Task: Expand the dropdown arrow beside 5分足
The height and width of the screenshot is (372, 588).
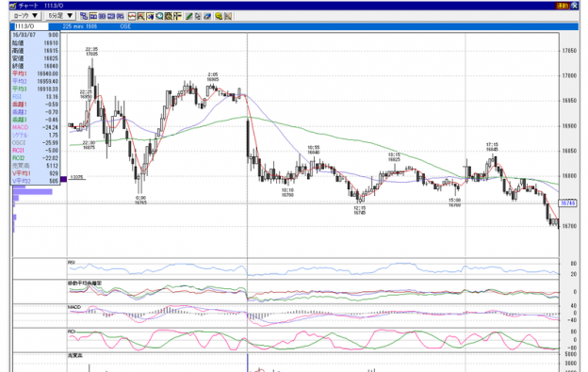Action: coord(70,16)
